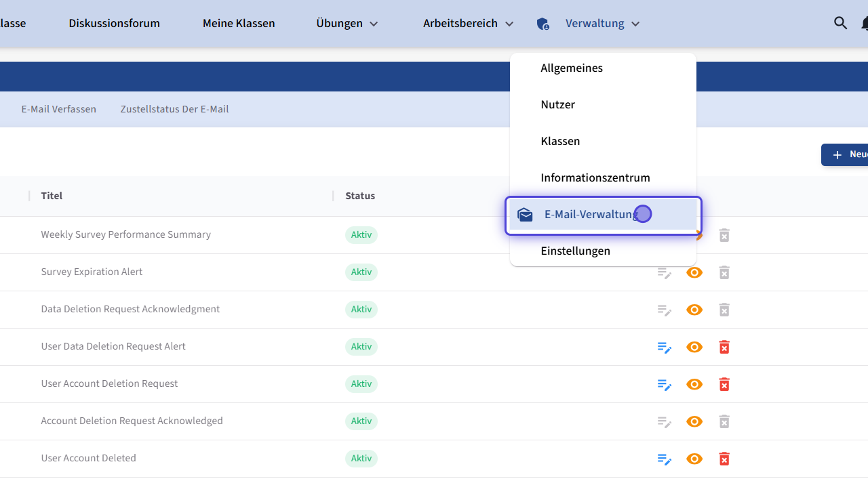Screen dimensions: 868x481
Task: Preview the Survey Expiration Alert via eye icon
Action: tap(694, 272)
